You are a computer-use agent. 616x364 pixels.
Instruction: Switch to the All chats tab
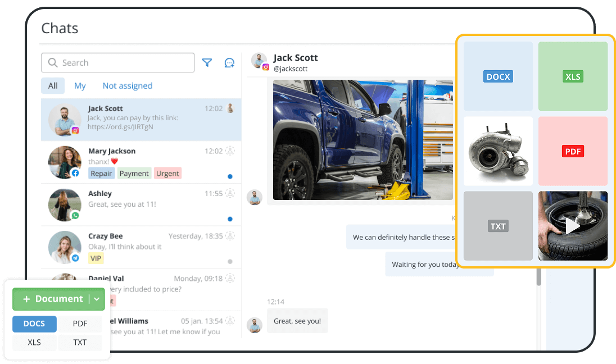[x=52, y=85]
